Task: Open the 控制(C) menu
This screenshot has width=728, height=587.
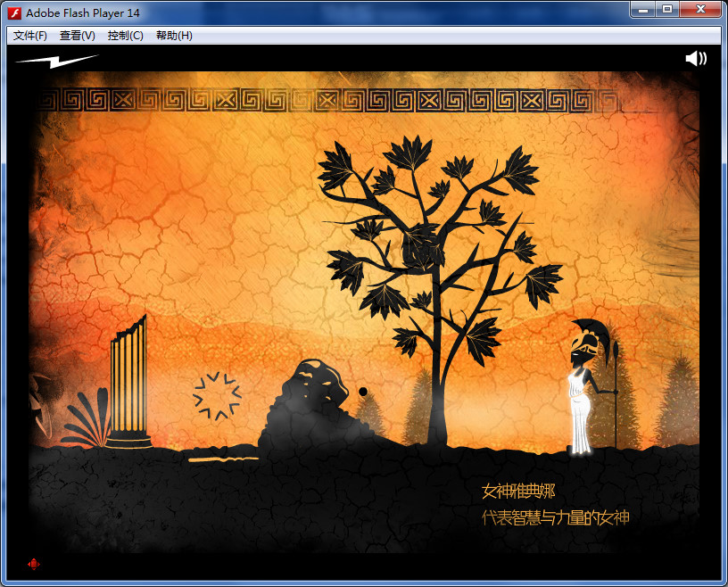Action: coord(126,36)
